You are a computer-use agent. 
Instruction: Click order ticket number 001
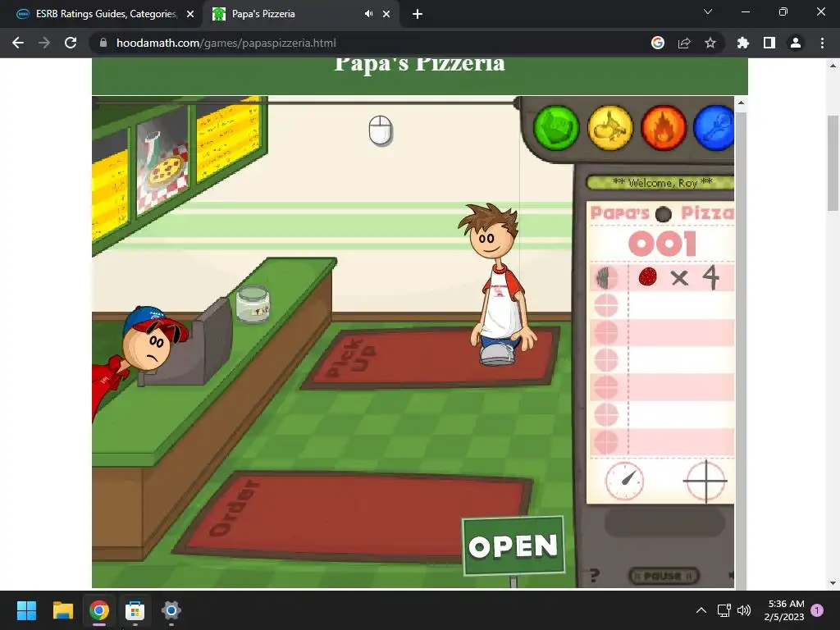coord(663,244)
